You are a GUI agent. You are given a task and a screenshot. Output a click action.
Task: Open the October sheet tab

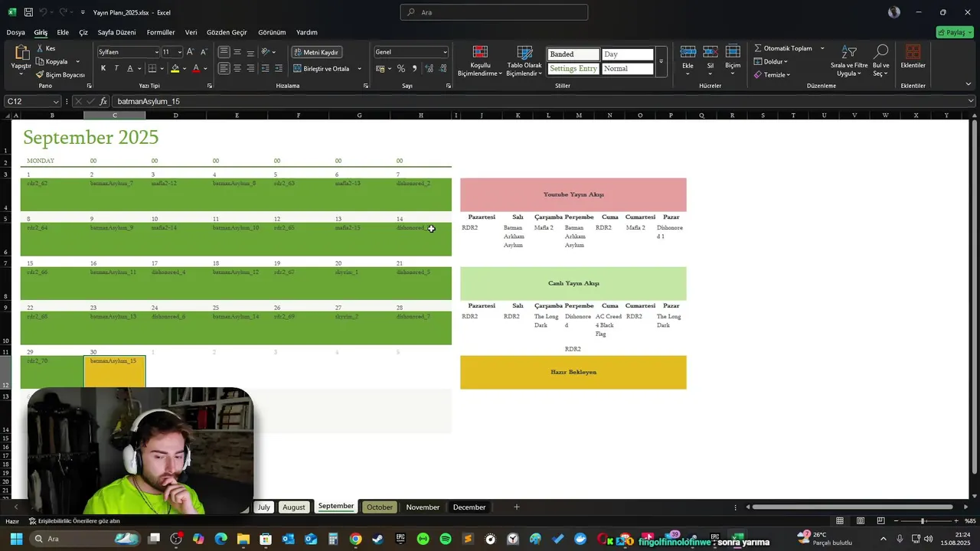pyautogui.click(x=380, y=507)
